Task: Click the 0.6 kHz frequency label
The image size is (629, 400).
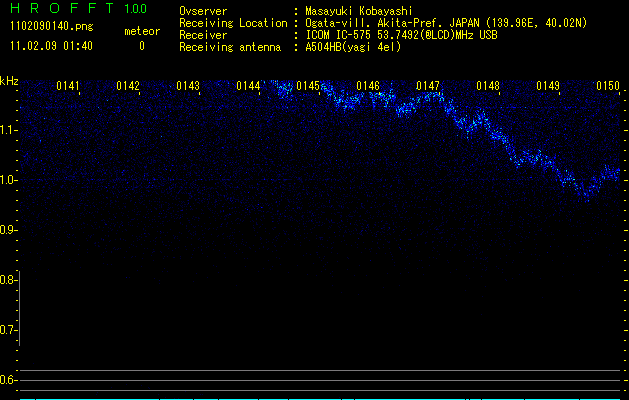Action: tap(8, 380)
